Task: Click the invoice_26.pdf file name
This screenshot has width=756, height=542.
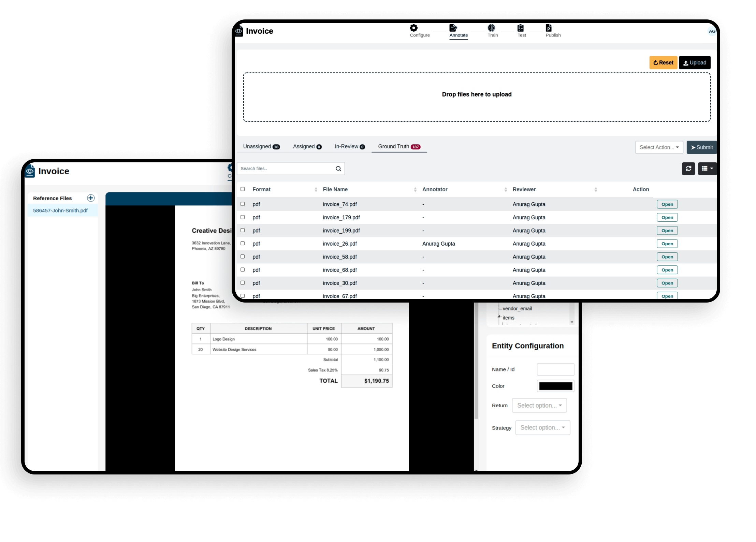Action: 339,244
